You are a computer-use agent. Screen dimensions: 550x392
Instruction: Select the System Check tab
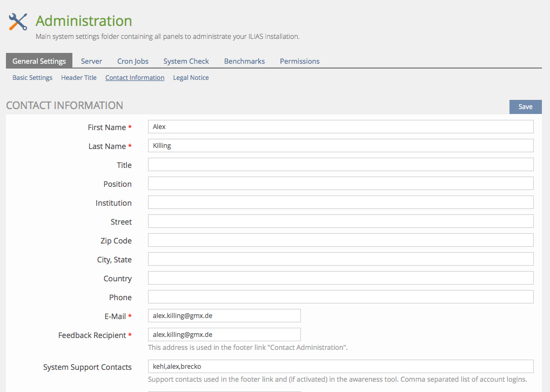click(186, 61)
